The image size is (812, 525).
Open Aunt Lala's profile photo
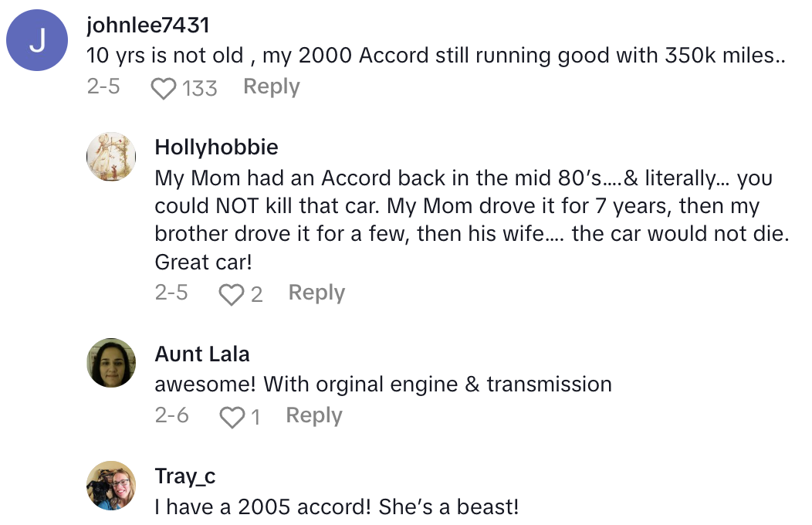(x=111, y=363)
